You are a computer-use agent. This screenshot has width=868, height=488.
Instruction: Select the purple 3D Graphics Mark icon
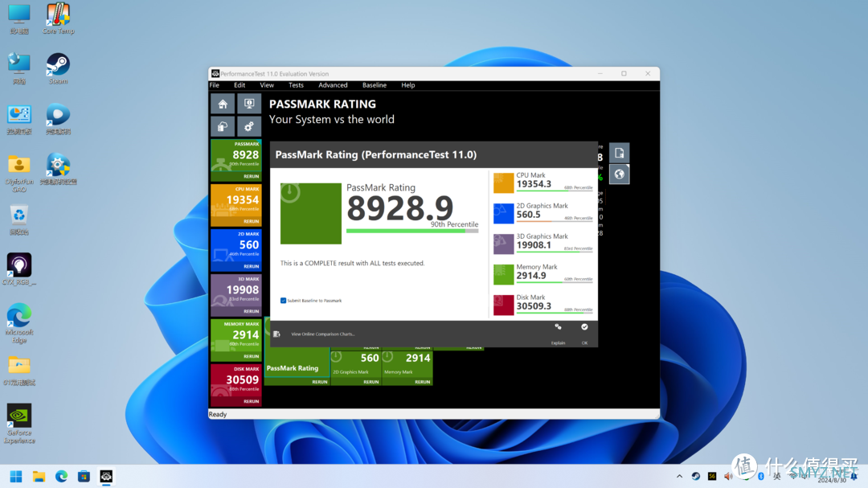coord(504,244)
